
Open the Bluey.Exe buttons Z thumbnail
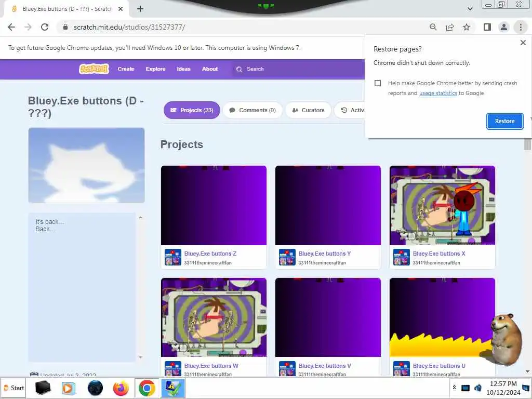pyautogui.click(x=214, y=205)
